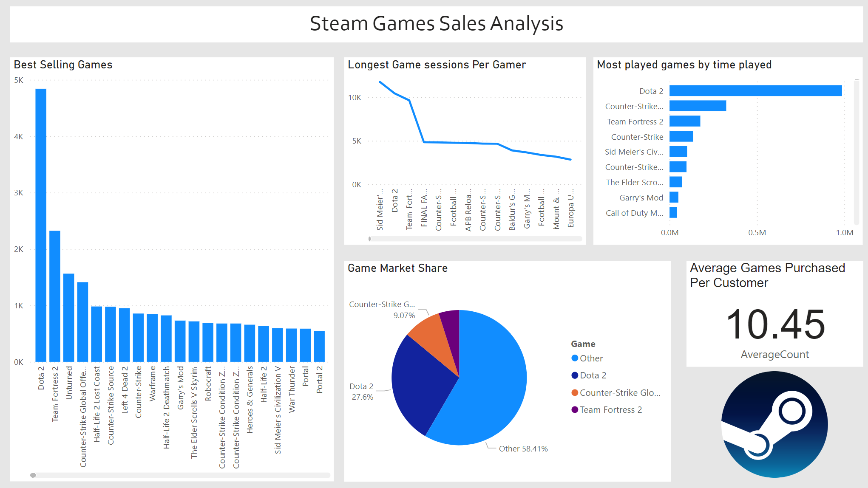Click the Garry's Mod bar in Most played games

(x=674, y=197)
